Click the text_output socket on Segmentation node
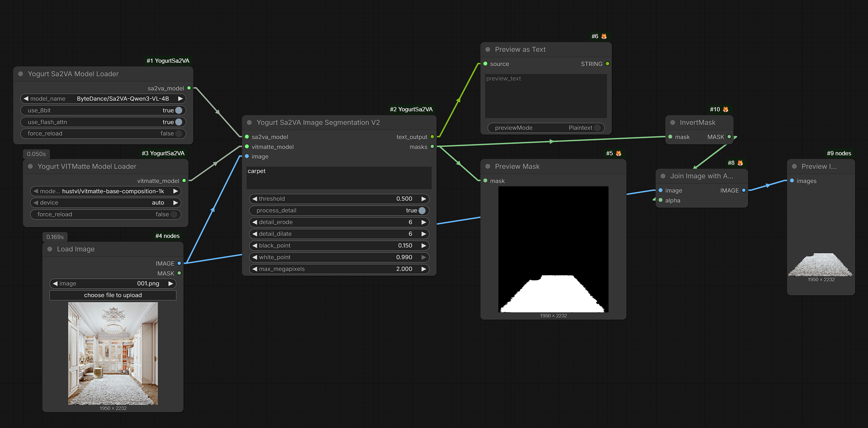 432,137
